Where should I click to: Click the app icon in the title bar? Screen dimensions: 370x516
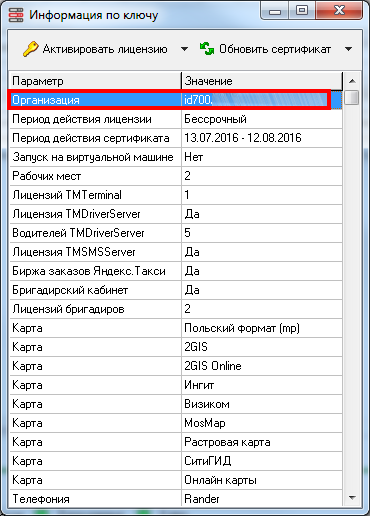point(16,15)
